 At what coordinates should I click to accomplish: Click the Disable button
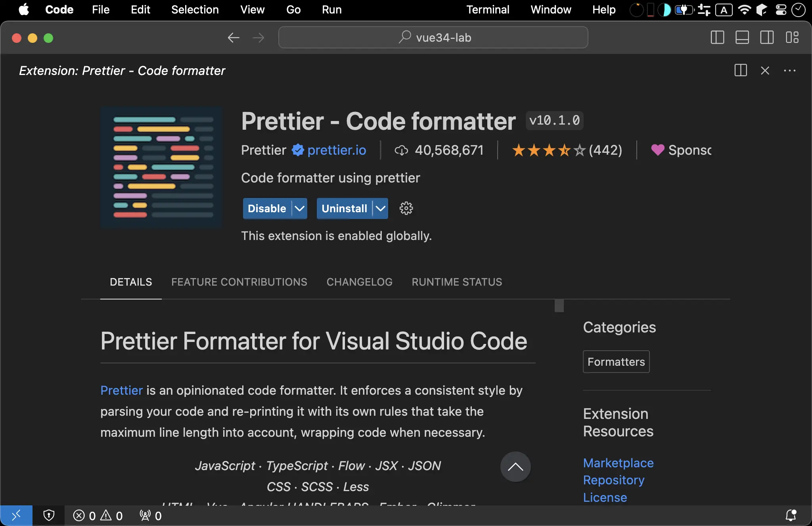point(267,208)
